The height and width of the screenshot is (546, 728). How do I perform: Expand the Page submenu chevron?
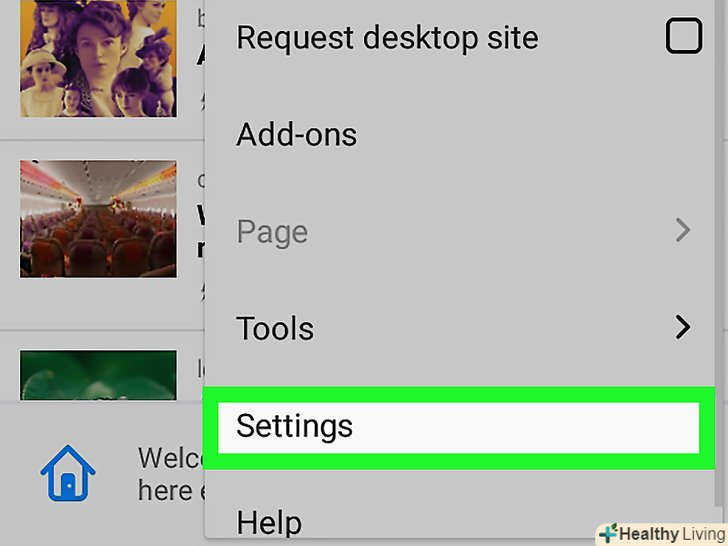pos(683,232)
